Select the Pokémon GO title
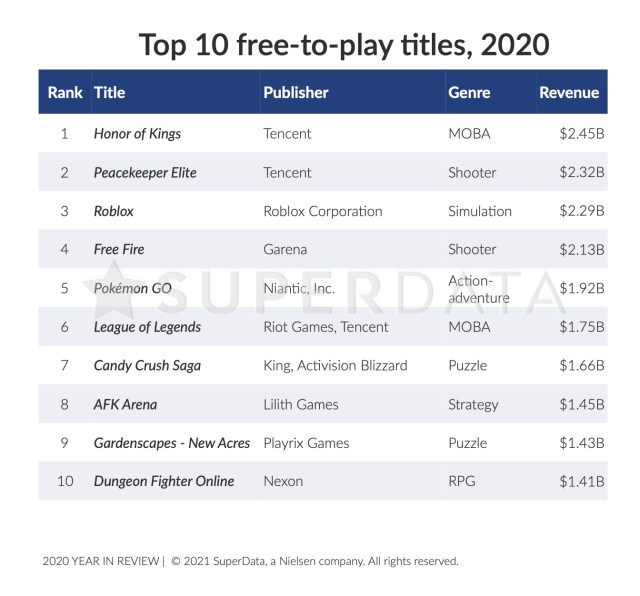 133,288
